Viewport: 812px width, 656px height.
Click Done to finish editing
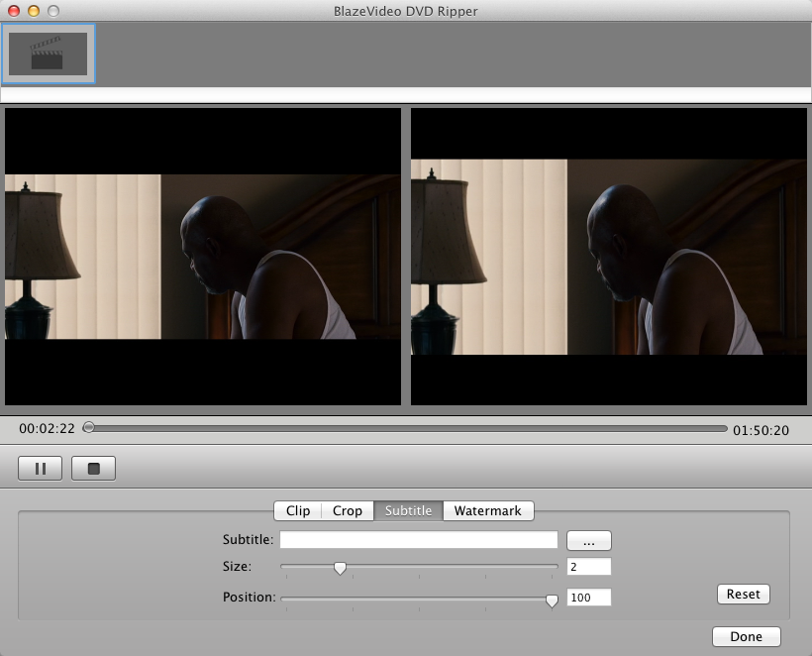coord(747,636)
